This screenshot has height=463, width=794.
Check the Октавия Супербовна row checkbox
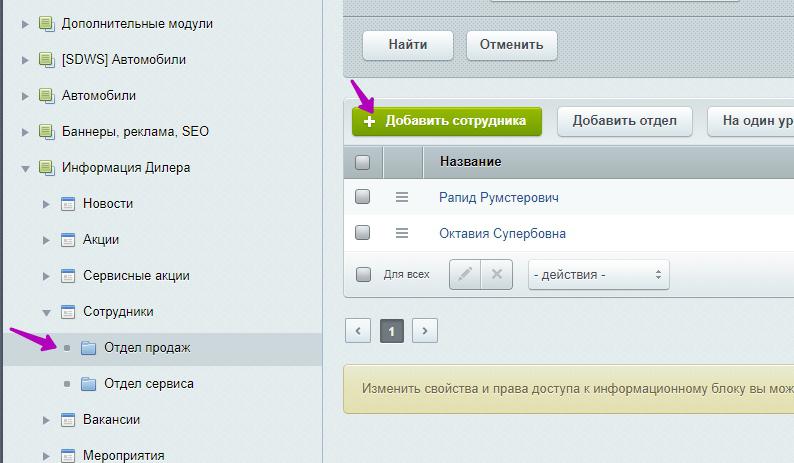363,233
